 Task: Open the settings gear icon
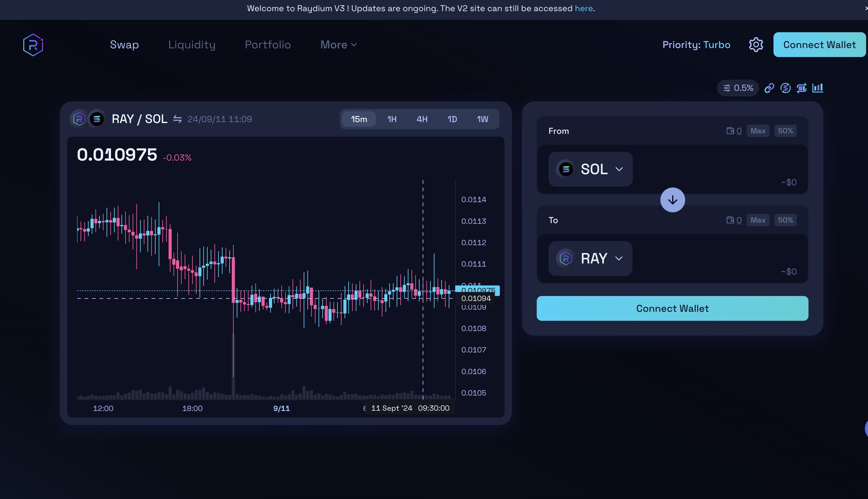click(756, 44)
